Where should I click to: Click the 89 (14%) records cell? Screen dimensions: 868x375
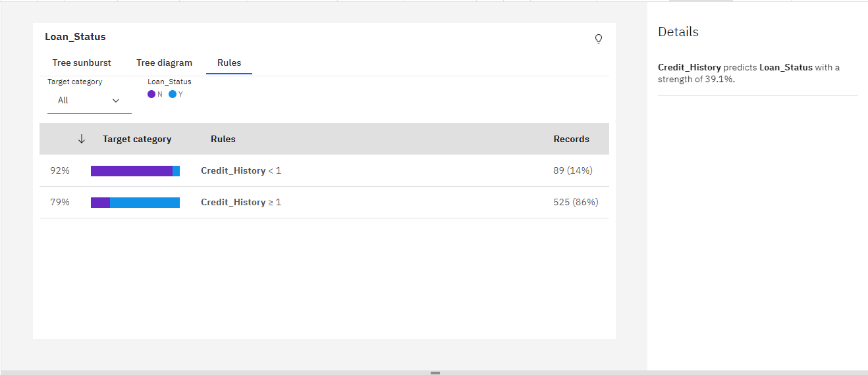tap(572, 171)
